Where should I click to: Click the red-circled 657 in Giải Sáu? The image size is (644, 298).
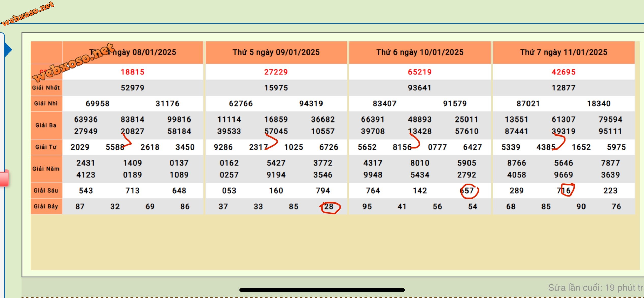pos(467,191)
